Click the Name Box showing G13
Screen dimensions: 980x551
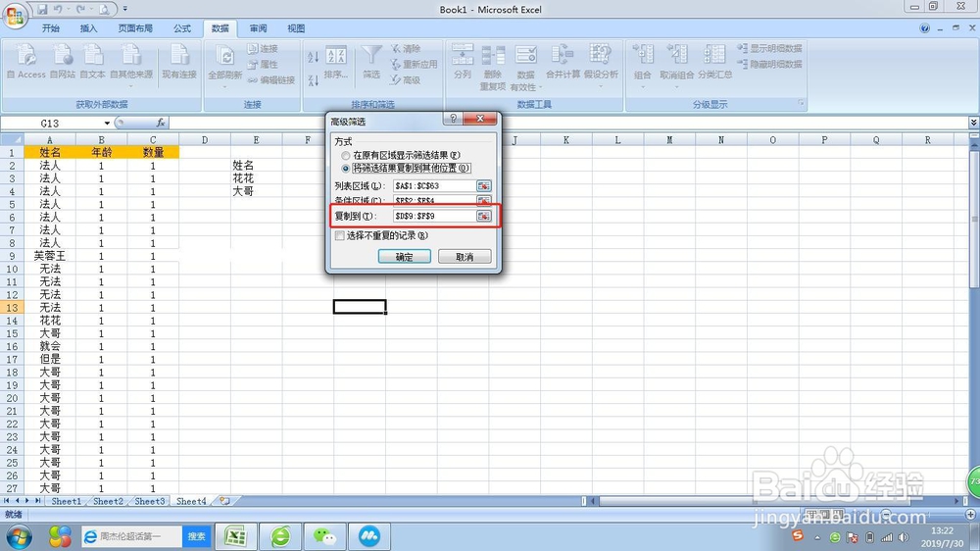click(51, 124)
